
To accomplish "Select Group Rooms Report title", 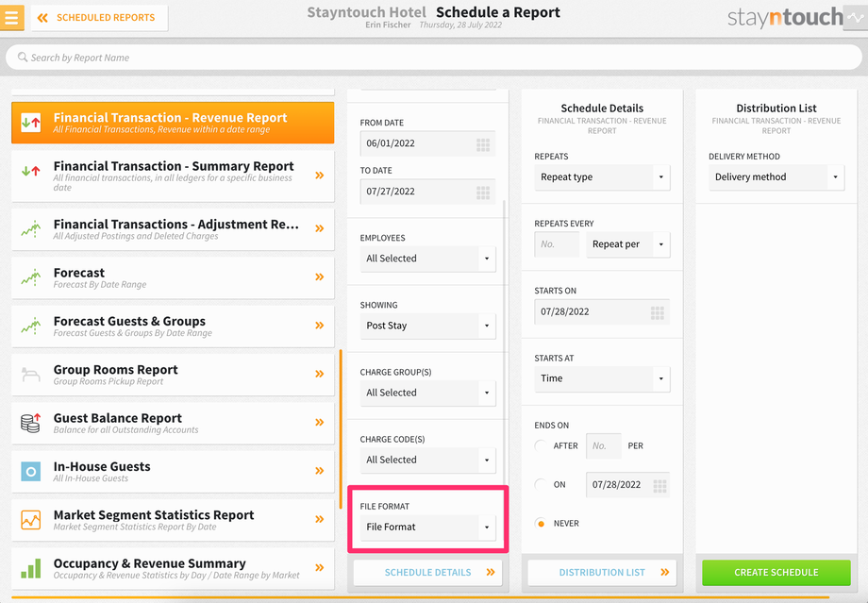I will tap(116, 369).
